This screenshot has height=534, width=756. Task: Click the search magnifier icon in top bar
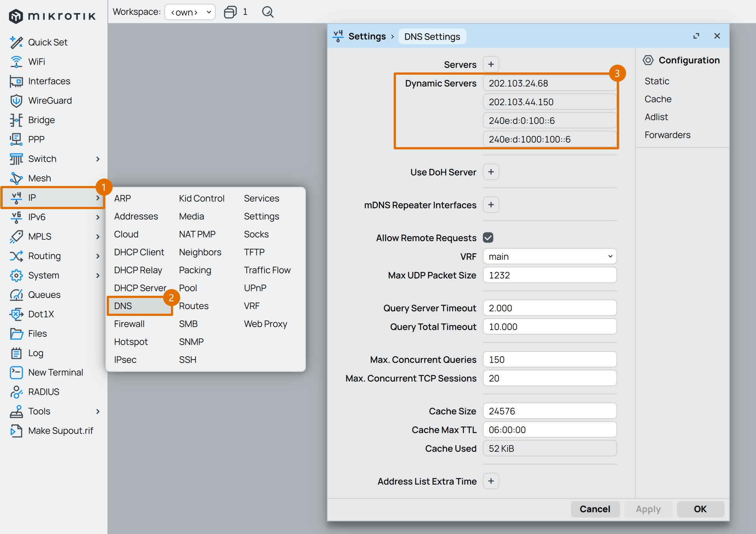(x=268, y=12)
